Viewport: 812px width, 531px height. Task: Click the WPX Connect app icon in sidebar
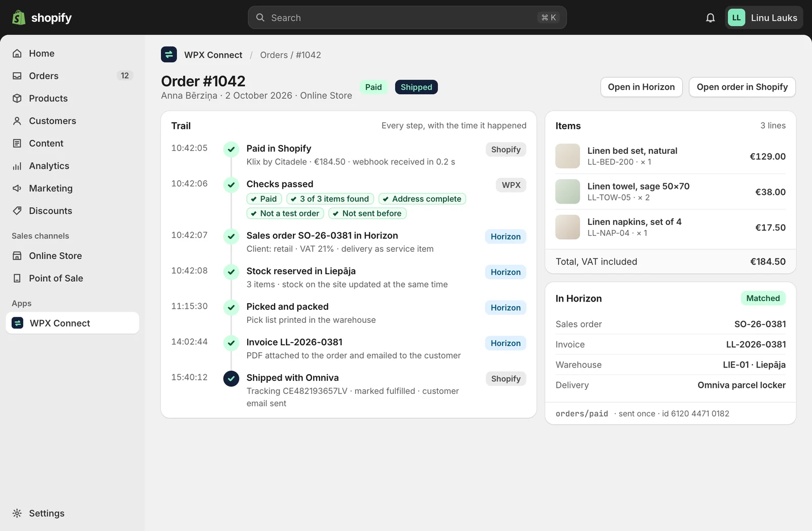coord(18,323)
